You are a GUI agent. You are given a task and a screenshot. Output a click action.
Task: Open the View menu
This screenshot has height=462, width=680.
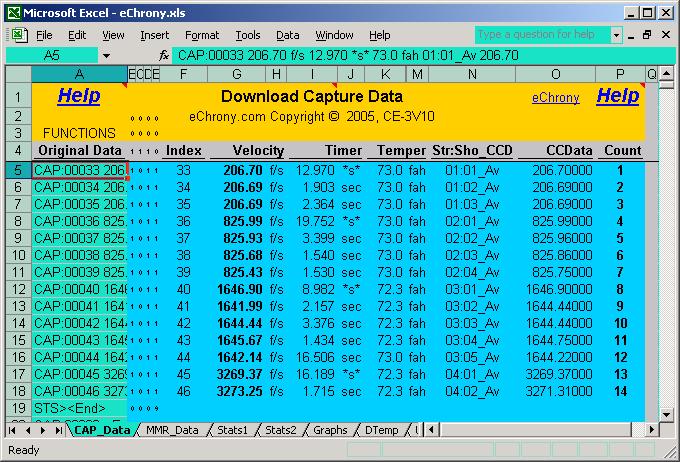(113, 35)
